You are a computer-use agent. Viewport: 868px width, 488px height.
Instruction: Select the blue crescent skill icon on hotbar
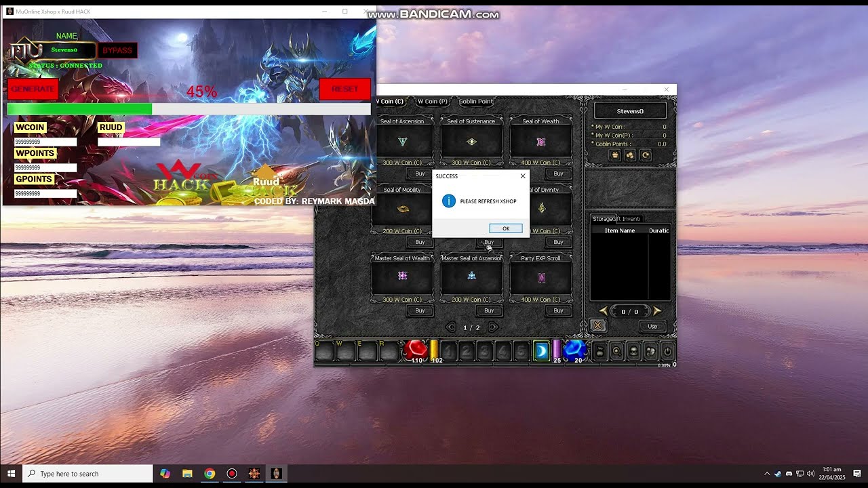click(541, 351)
